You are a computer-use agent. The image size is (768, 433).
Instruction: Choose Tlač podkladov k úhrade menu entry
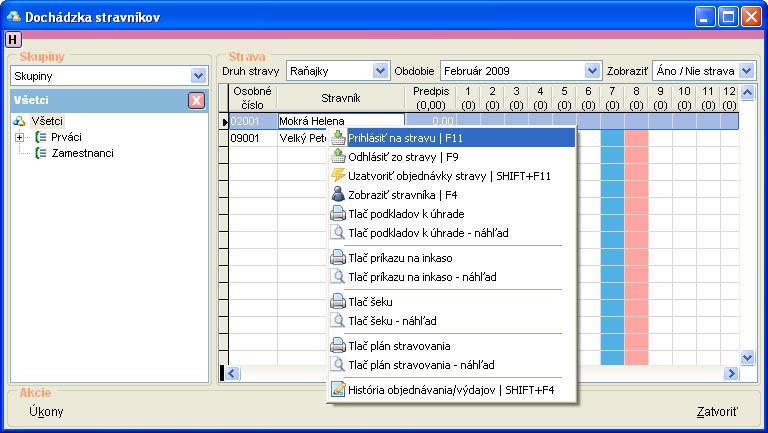[x=405, y=214]
